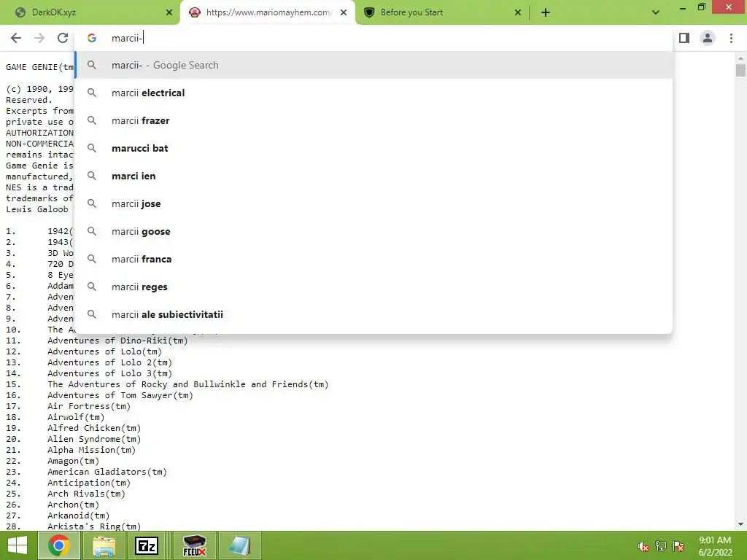This screenshot has width=747, height=560.
Task: Open the notepad taskbar icon
Action: tap(239, 545)
